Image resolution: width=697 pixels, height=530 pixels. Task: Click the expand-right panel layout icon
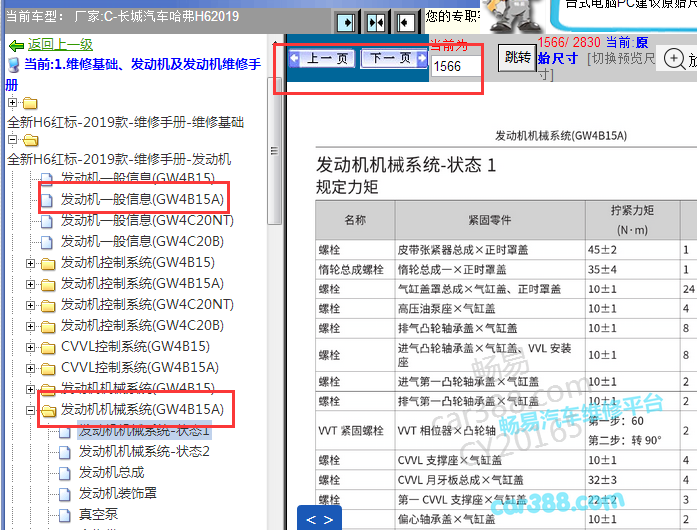346,22
